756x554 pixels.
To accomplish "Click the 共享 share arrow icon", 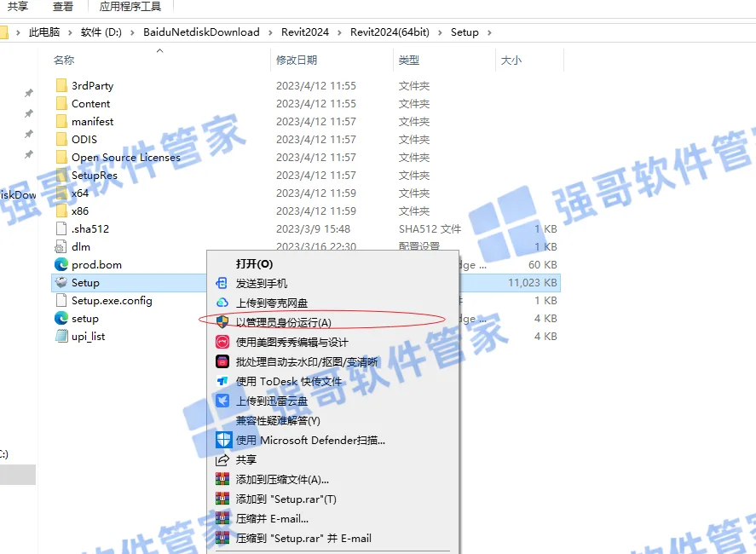I will (222, 460).
